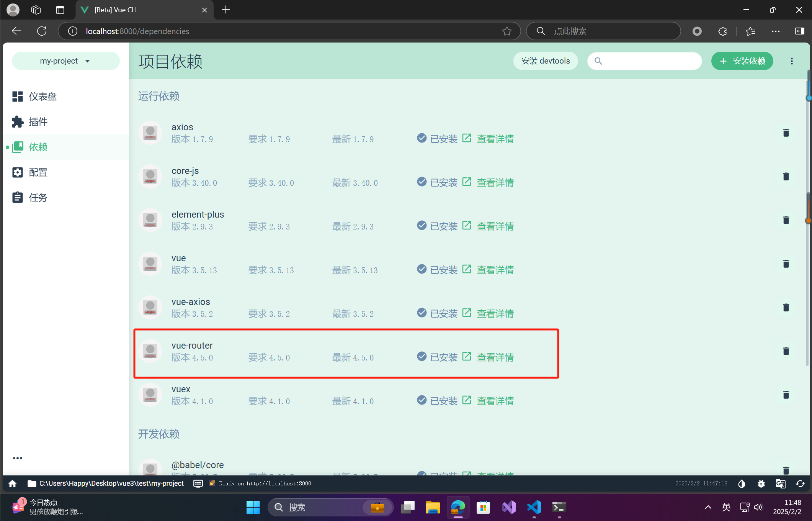Open the 仪表盘 dashboard panel in sidebar

click(x=42, y=96)
